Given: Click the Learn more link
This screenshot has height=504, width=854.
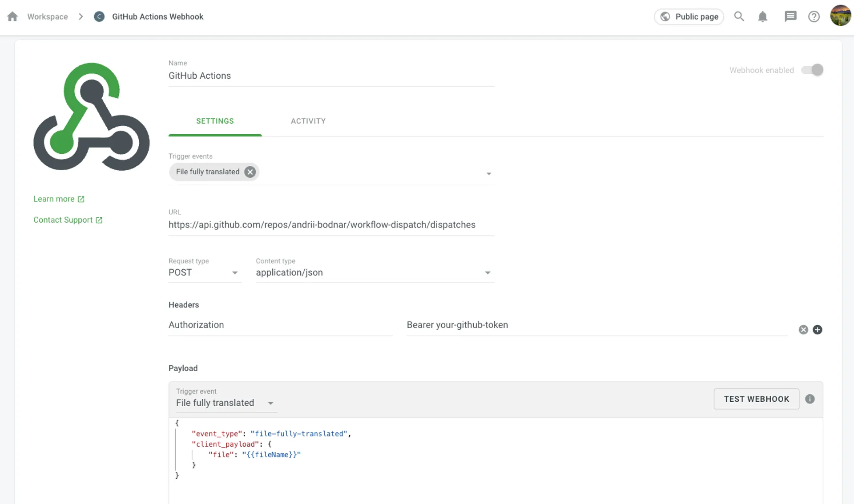Looking at the screenshot, I should click(x=58, y=199).
